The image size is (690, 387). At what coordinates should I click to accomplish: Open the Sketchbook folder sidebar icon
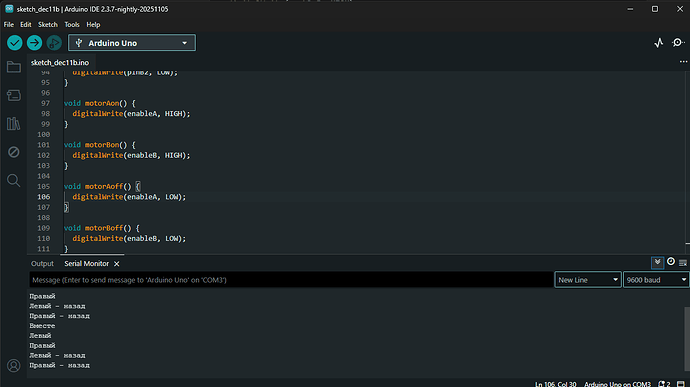(x=14, y=67)
